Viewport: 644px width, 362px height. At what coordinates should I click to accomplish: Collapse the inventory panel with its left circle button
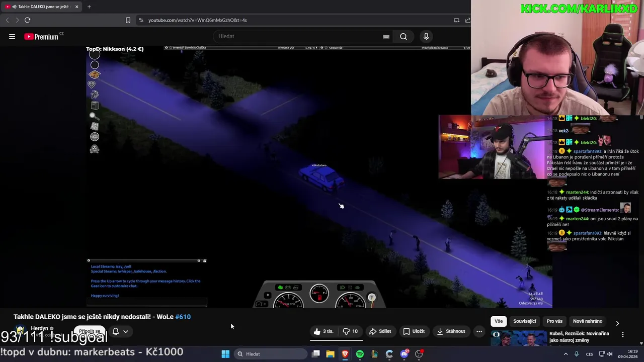click(x=167, y=48)
